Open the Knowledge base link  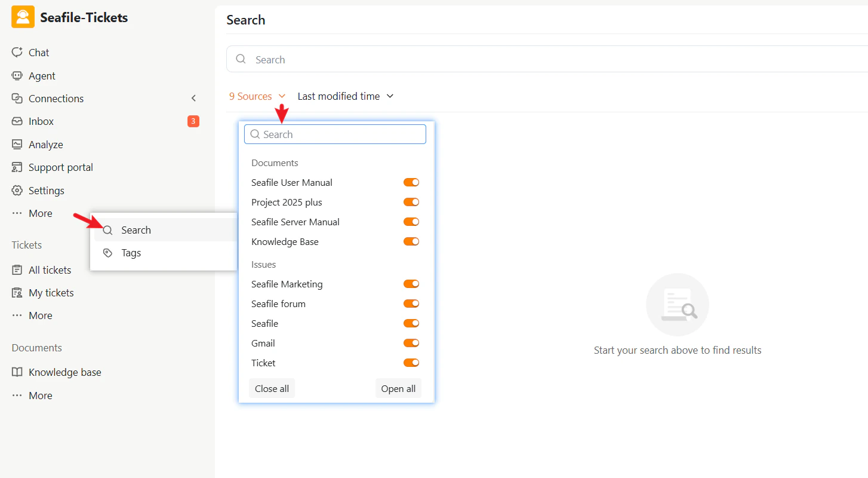(x=65, y=372)
